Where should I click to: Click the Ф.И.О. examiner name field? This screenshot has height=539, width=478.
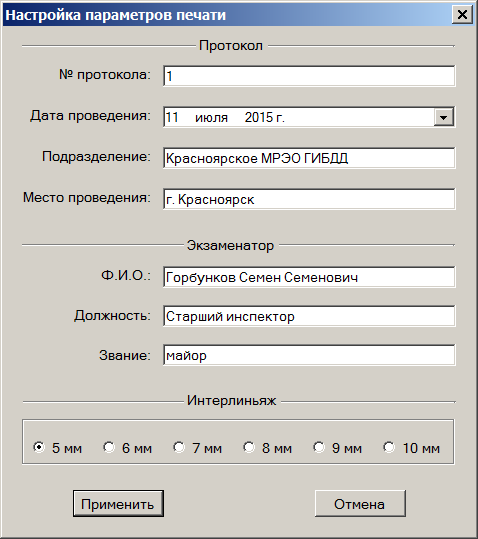coord(309,277)
